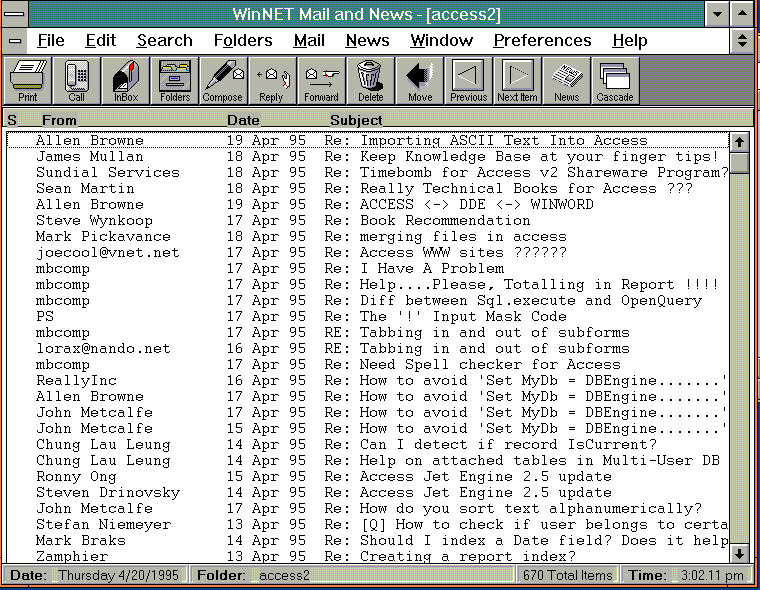Select ReallyInc's DBEngine message
This screenshot has width=760, height=590.
(x=367, y=380)
